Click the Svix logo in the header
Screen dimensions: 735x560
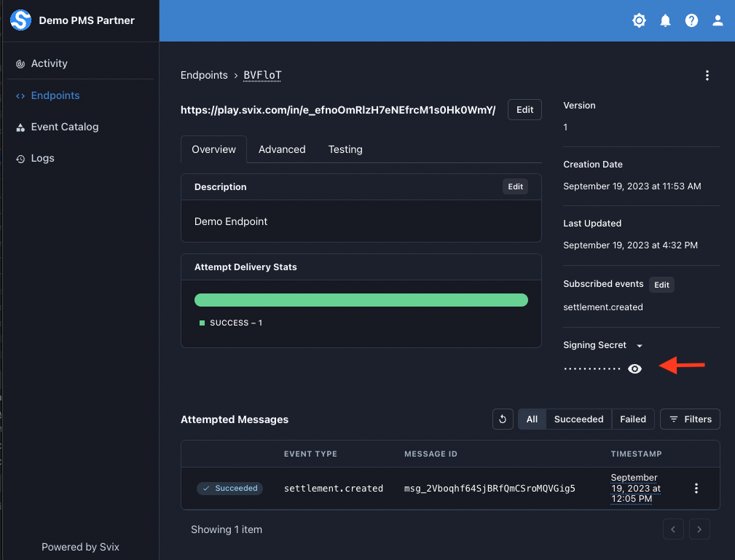tap(20, 20)
